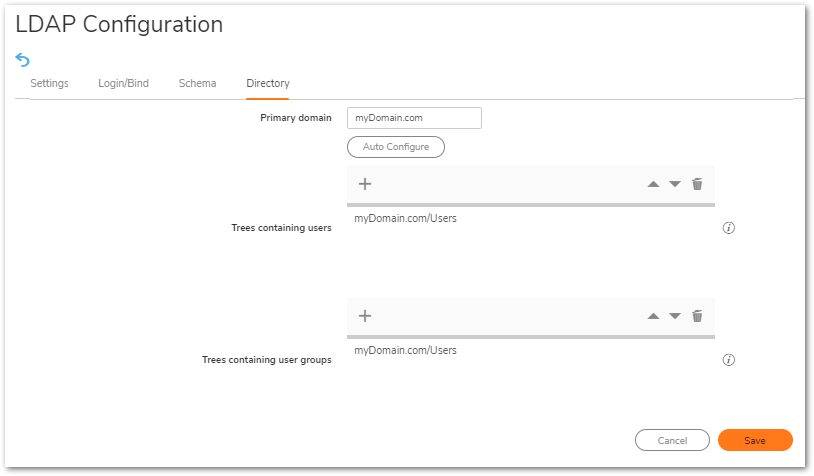814x476 pixels.
Task: Add a tree to Trees containing users
Action: pyautogui.click(x=365, y=184)
